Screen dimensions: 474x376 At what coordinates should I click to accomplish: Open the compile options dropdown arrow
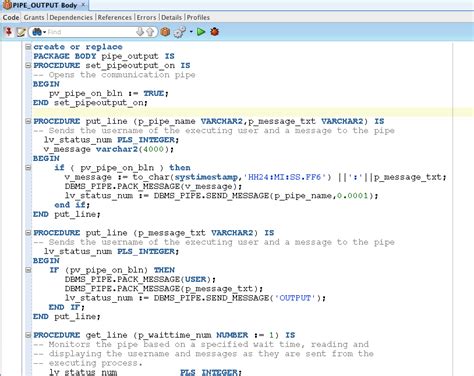[191, 32]
